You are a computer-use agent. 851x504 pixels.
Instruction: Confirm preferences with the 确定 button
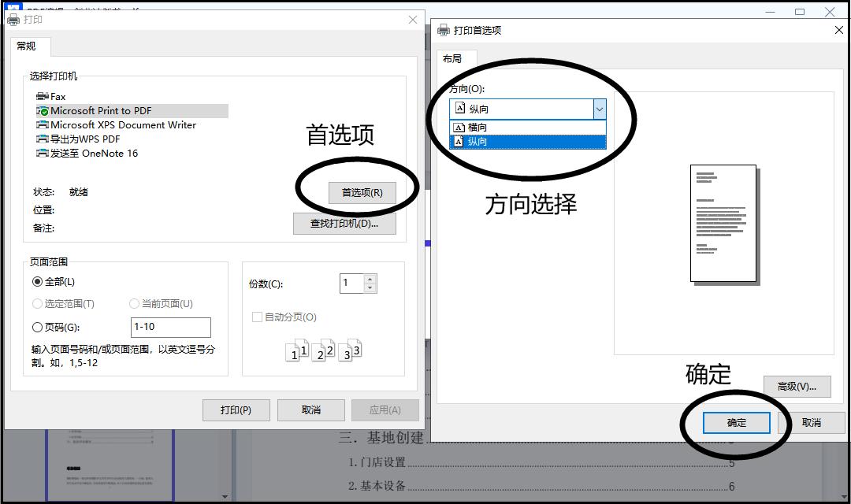pos(735,422)
